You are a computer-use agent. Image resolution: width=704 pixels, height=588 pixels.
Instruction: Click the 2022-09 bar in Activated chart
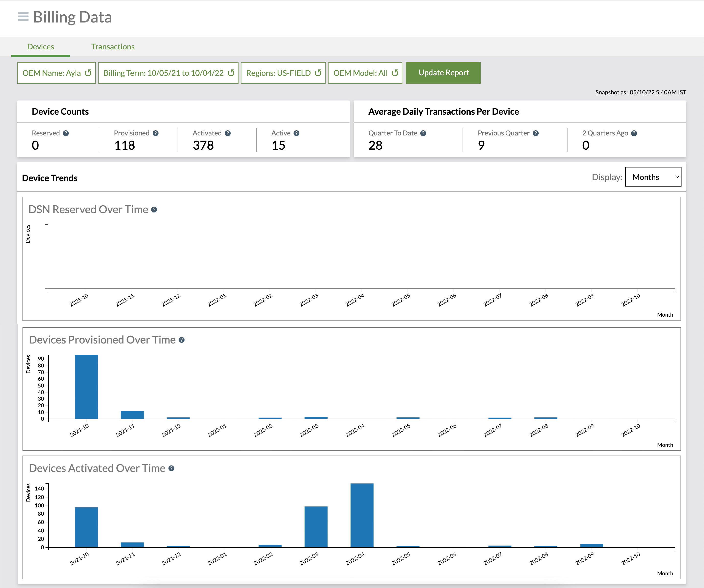[592, 545]
